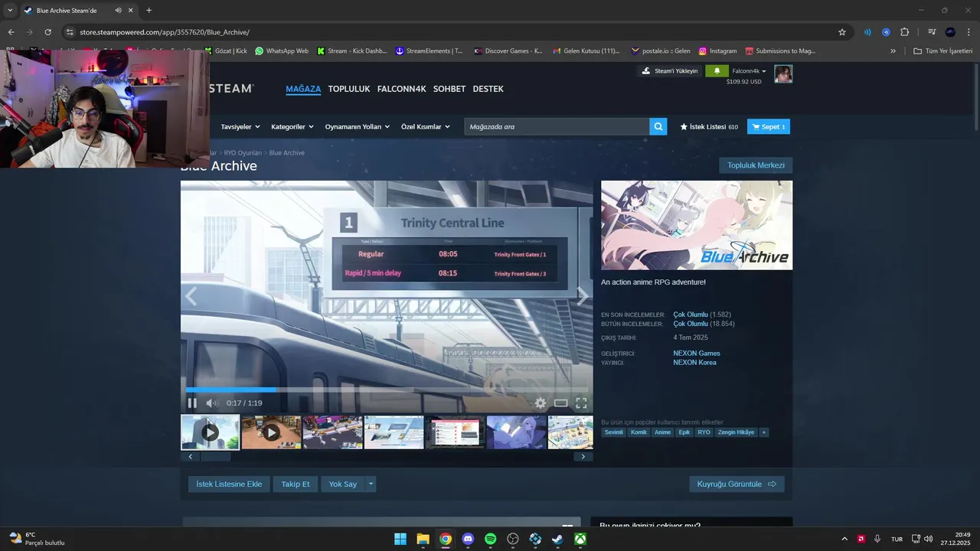
Task: Click the Topluluk Merkezi button
Action: pyautogui.click(x=756, y=165)
